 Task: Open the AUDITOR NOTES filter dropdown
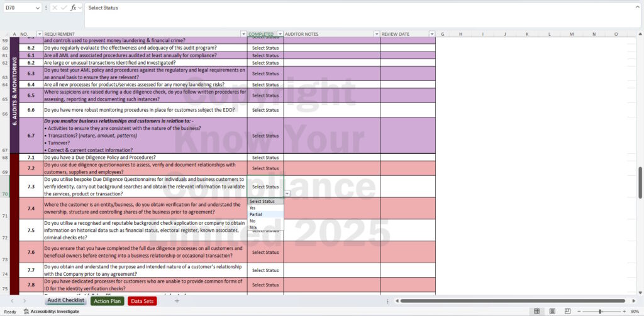pos(376,34)
